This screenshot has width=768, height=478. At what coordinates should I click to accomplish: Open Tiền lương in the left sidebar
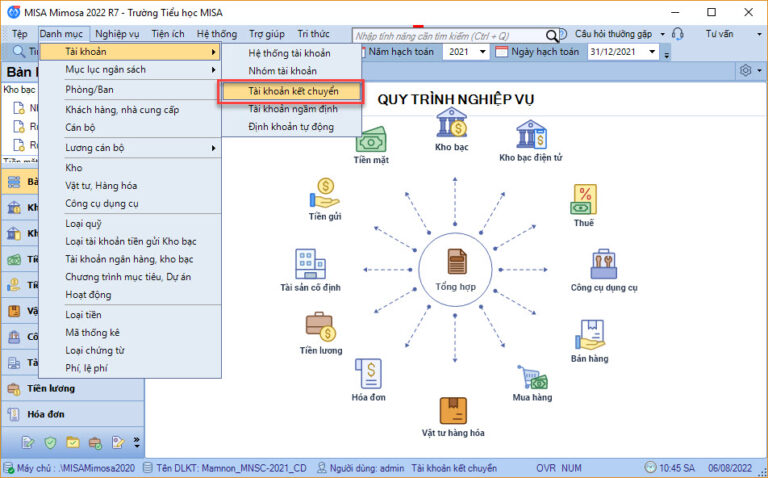[x=50, y=388]
